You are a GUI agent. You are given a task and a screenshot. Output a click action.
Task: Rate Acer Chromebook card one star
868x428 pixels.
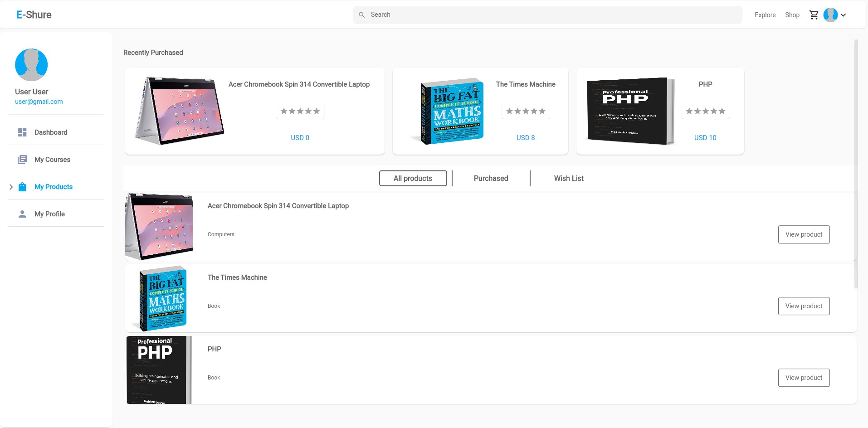pyautogui.click(x=284, y=111)
